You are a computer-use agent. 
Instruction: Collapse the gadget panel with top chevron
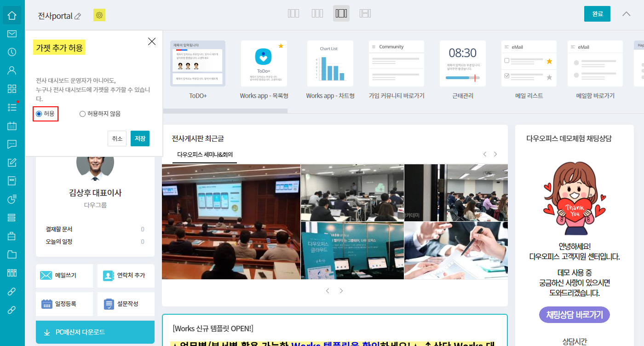pyautogui.click(x=626, y=14)
